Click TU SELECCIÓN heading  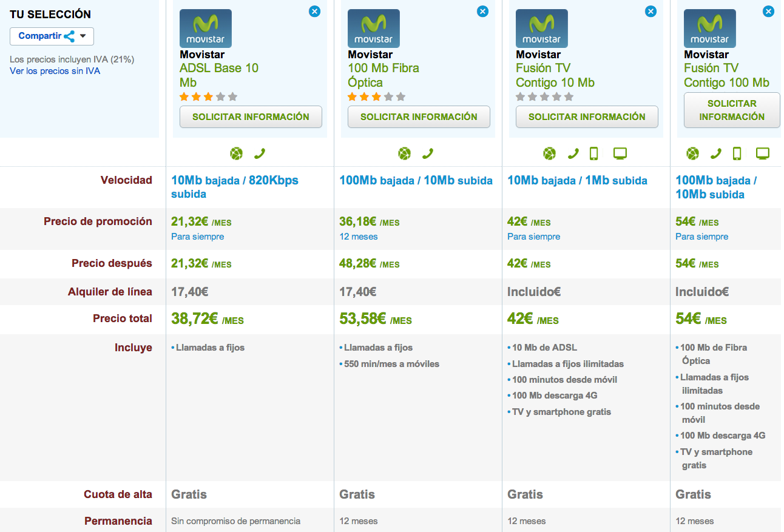pos(50,14)
